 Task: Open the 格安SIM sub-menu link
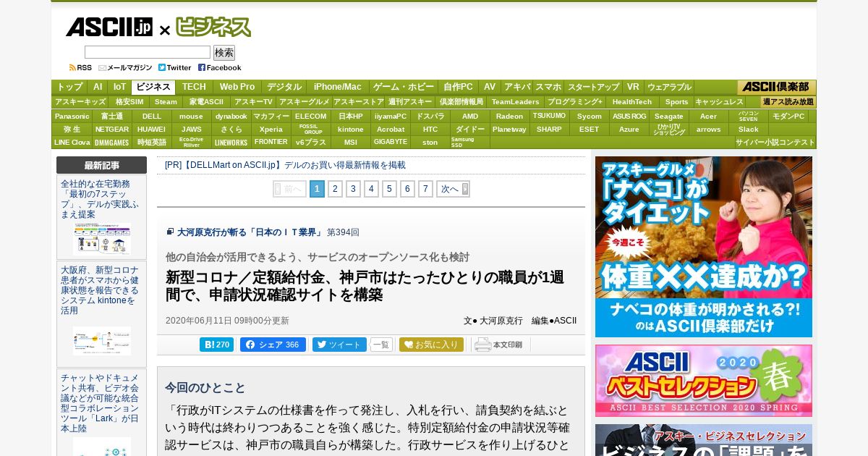[129, 102]
